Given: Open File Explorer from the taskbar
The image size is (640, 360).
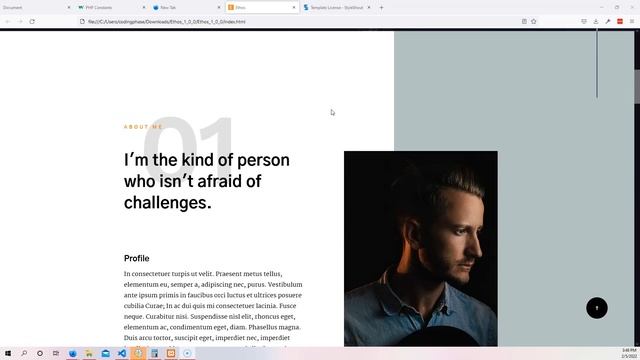Looking at the screenshot, I should click(89, 353).
